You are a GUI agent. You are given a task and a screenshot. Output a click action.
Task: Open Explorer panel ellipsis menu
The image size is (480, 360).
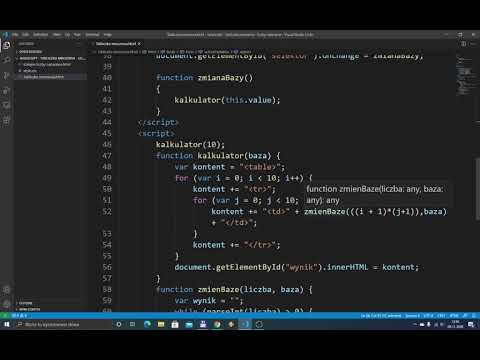[78, 44]
